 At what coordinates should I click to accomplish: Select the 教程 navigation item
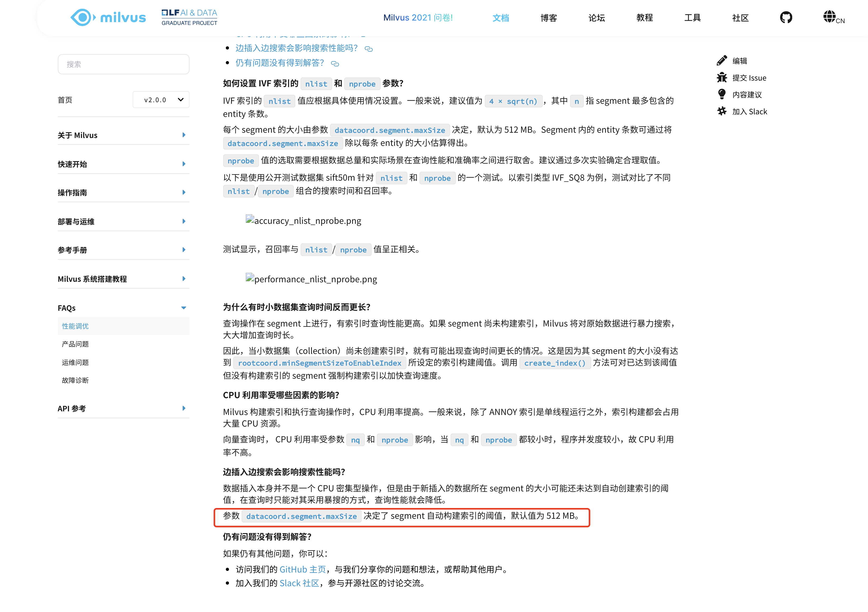644,18
